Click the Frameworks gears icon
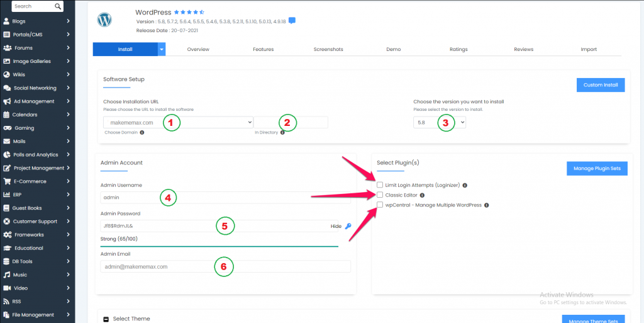The height and width of the screenshot is (323, 644). [x=8, y=235]
